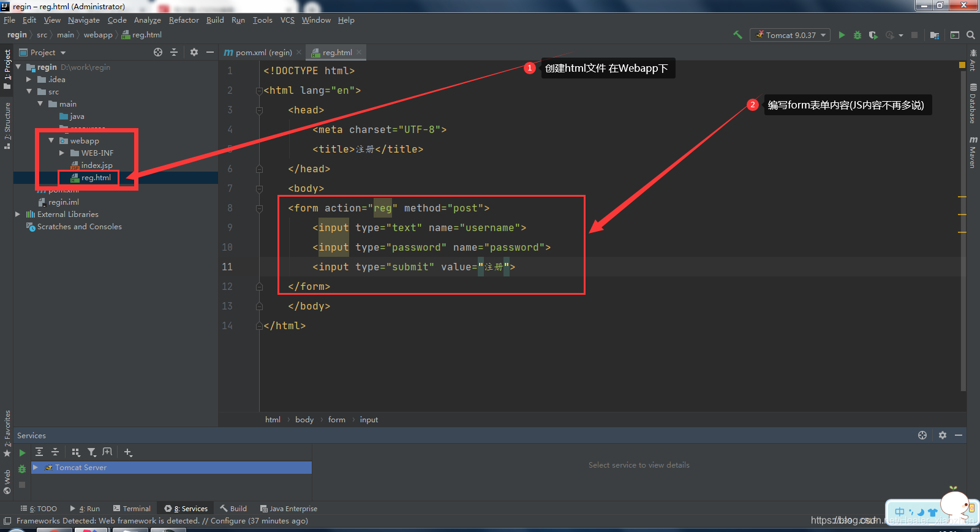Click 'form' in editor breadcrumb
This screenshot has width=980, height=532.
(x=336, y=419)
